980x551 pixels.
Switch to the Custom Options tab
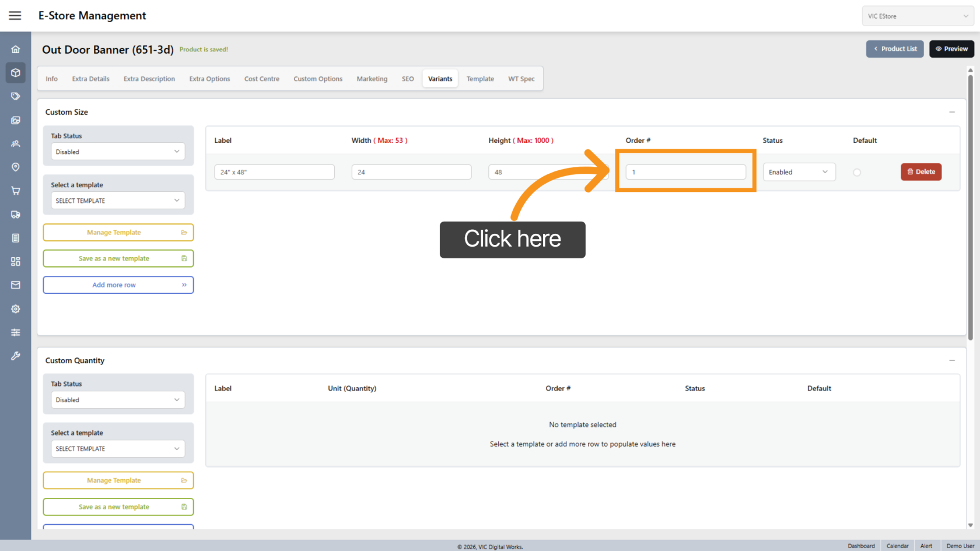[318, 79]
